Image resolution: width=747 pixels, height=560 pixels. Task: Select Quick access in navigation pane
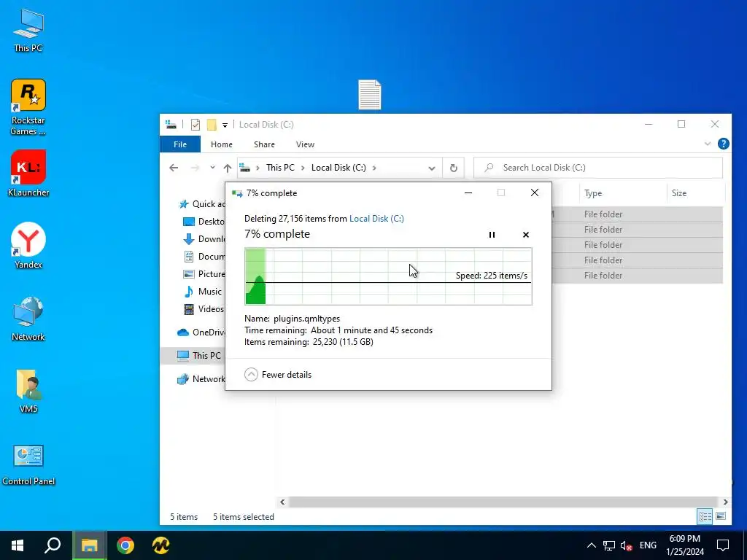(x=201, y=204)
